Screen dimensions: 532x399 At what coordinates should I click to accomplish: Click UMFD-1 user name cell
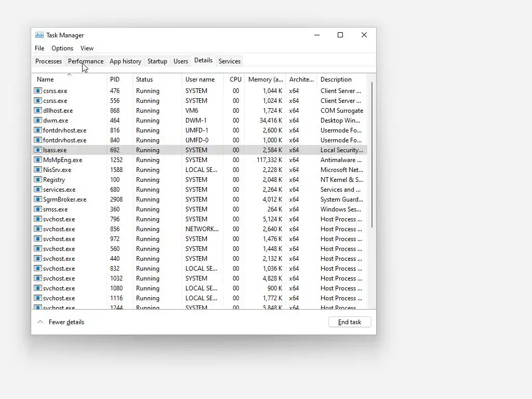coord(197,130)
